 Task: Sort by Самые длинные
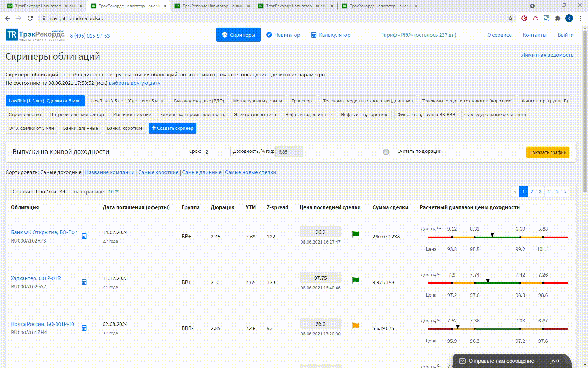point(202,172)
